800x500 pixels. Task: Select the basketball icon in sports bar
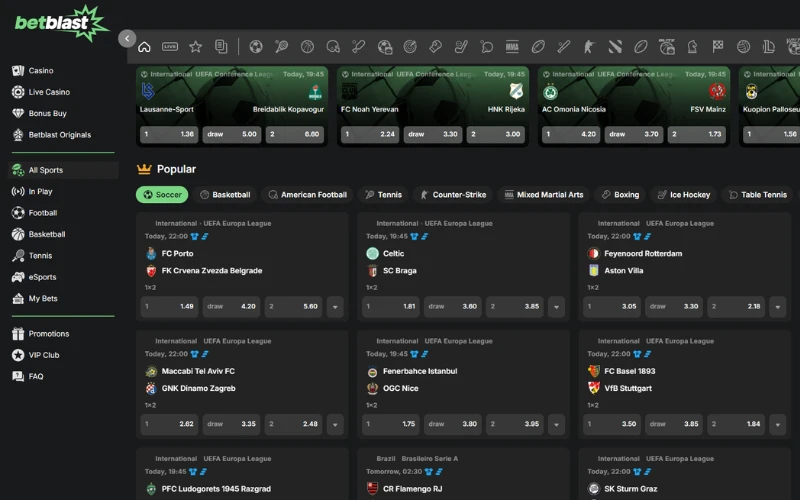click(307, 47)
